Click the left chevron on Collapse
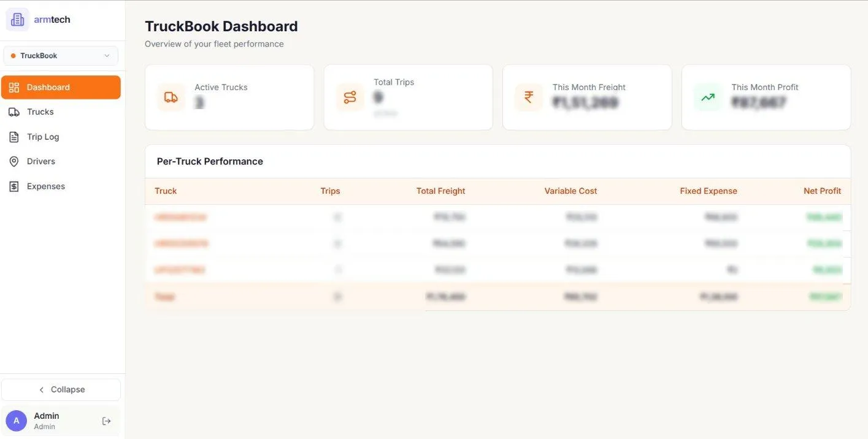Viewport: 868px width, 439px height. 42,389
